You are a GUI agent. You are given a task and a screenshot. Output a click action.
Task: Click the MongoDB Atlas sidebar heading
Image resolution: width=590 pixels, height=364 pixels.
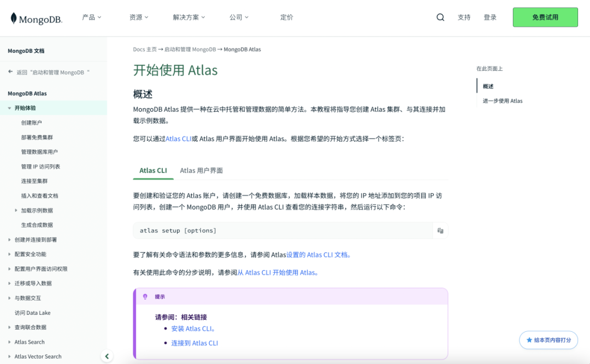coord(27,93)
